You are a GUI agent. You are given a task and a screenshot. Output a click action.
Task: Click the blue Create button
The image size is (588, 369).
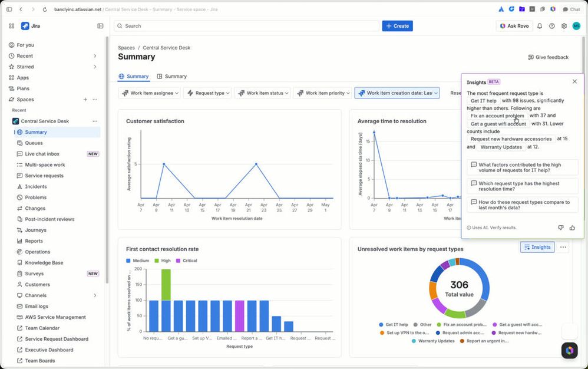click(397, 26)
